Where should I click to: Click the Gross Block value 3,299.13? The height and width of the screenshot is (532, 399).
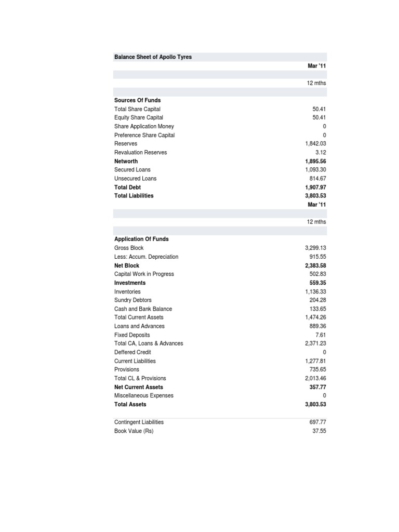click(x=315, y=248)
